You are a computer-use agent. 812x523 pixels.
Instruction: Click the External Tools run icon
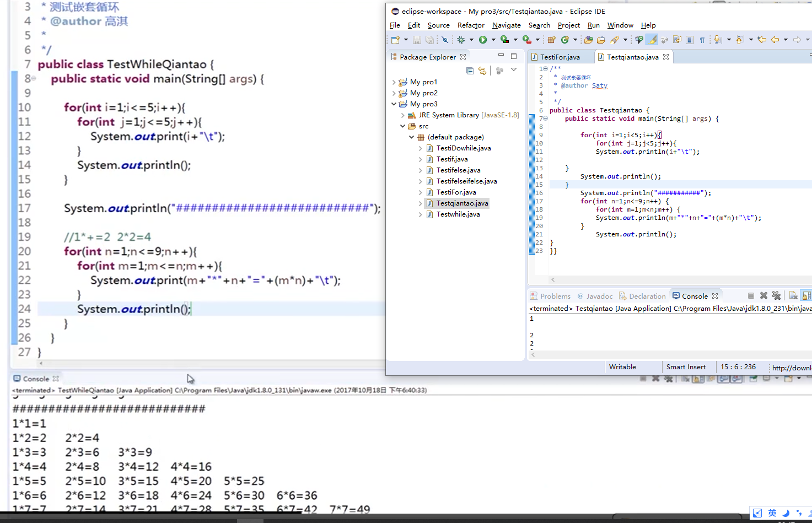[x=526, y=40]
